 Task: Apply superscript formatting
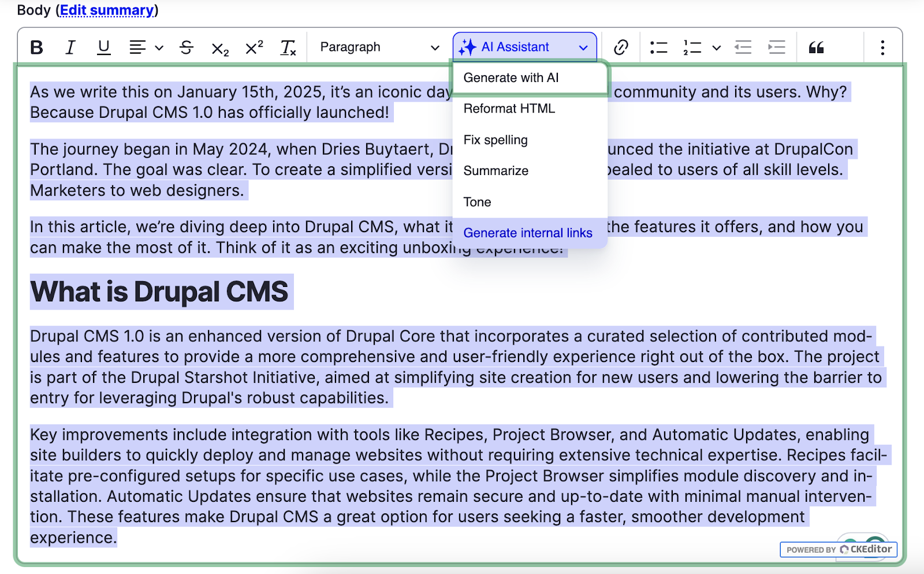[254, 47]
